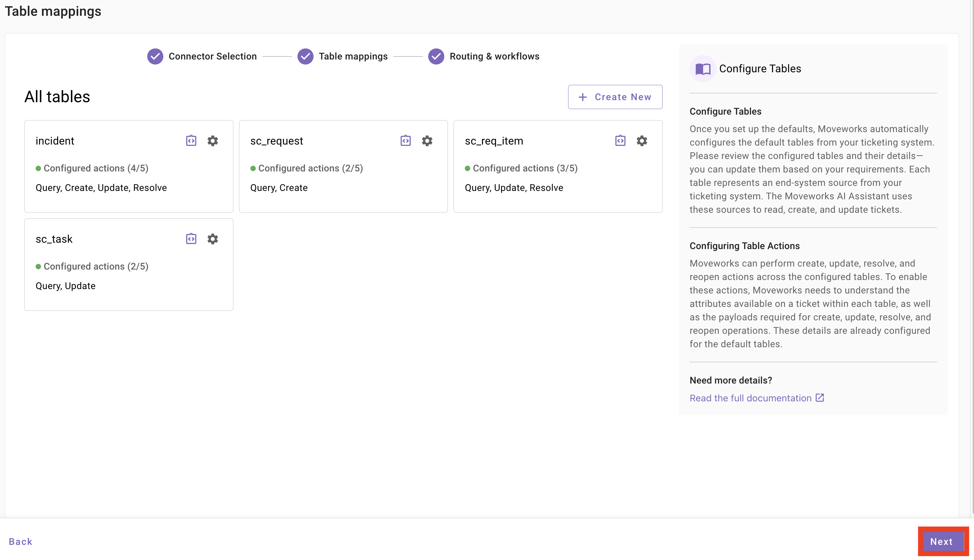Click the Table mappings page title
The width and height of the screenshot is (974, 560).
pyautogui.click(x=53, y=11)
